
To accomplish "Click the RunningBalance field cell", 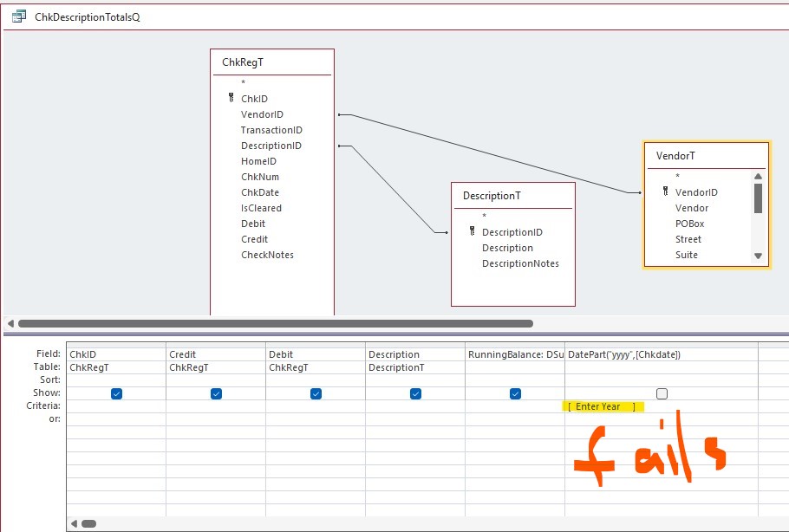I will tap(515, 354).
